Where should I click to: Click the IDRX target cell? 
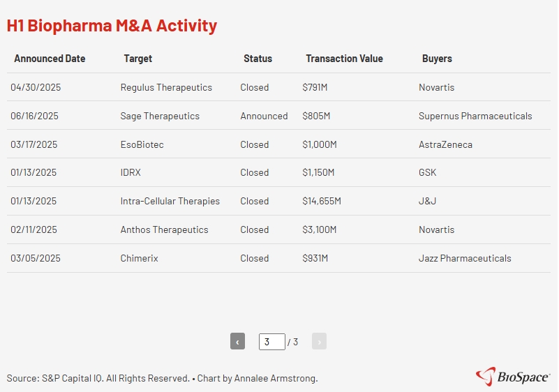132,173
